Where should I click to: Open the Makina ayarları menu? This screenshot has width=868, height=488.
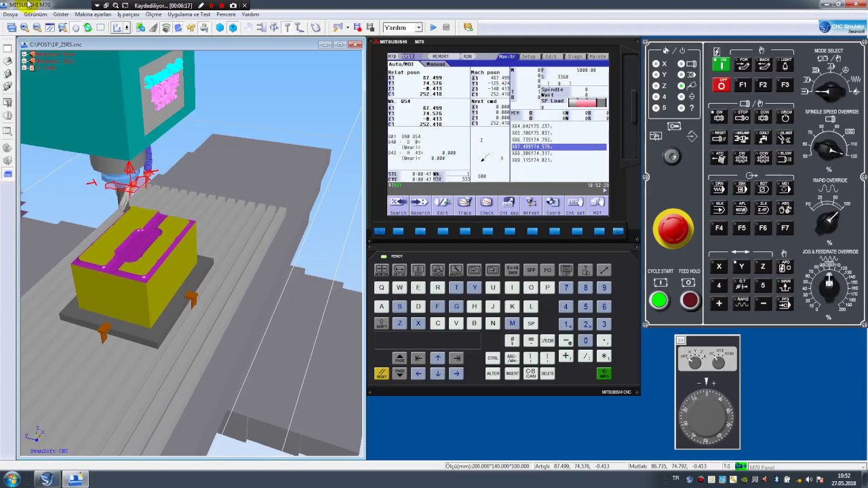click(93, 14)
